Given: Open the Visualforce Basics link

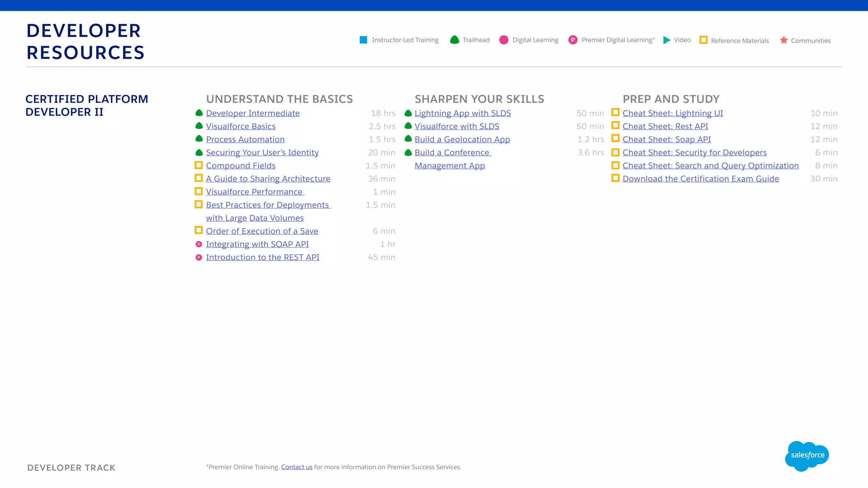Looking at the screenshot, I should [x=241, y=126].
